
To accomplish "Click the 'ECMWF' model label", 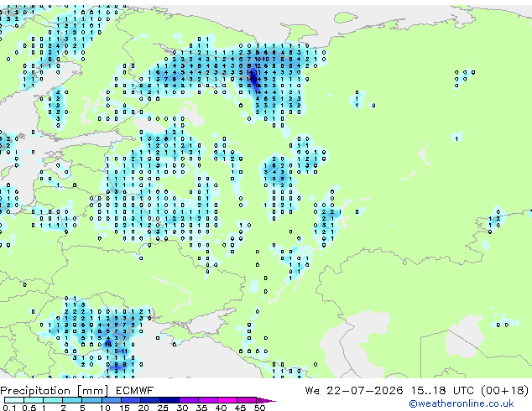I will pos(135,391).
